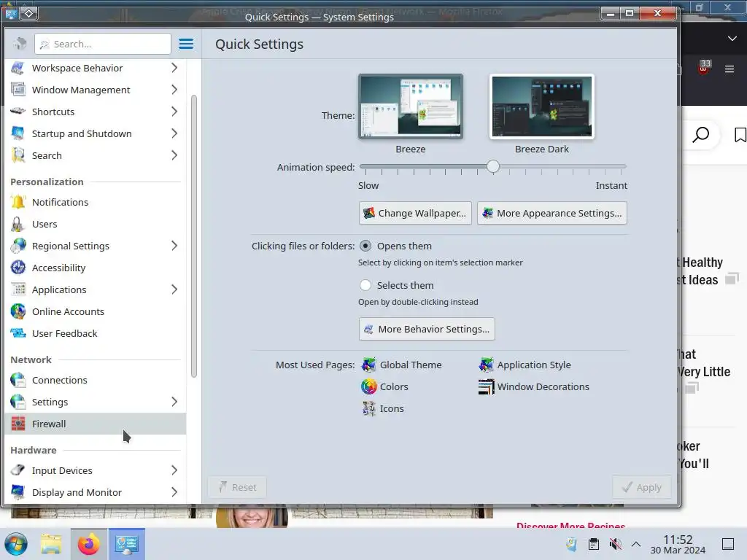The image size is (747, 560).
Task: Click the sidebar vertical scrollbar
Action: tap(194, 236)
